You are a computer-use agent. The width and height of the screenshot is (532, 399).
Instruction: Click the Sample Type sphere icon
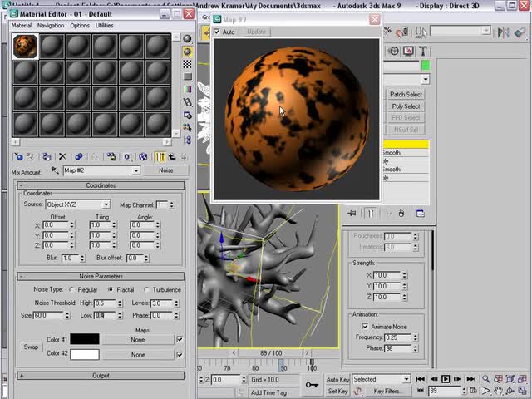(186, 37)
